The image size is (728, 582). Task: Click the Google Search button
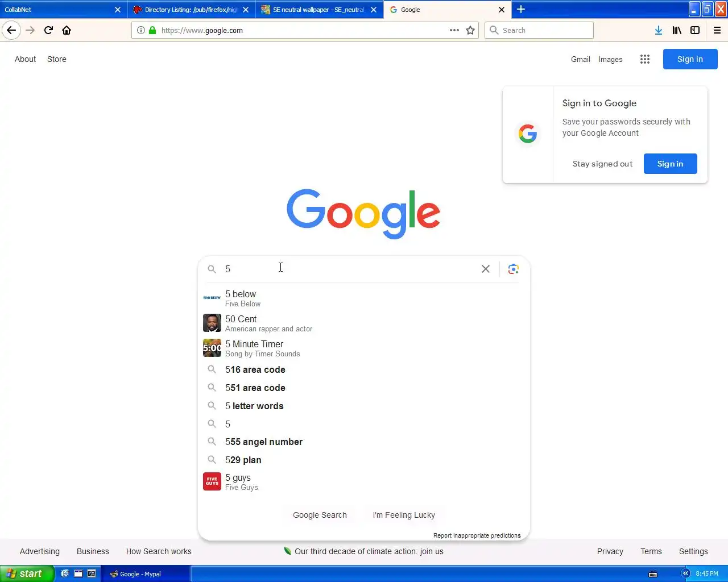[320, 515]
